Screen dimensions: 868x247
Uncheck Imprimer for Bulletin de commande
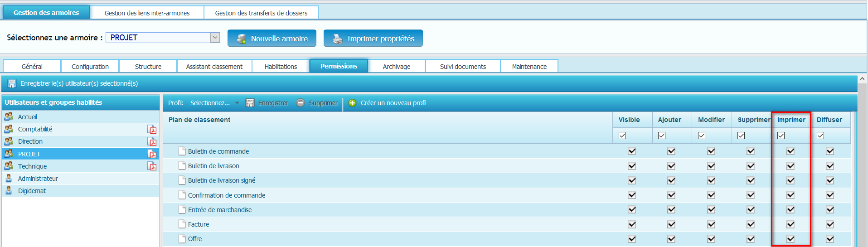pyautogui.click(x=790, y=151)
